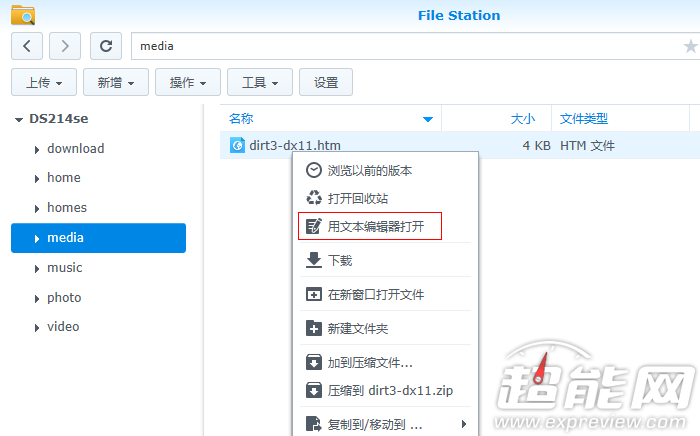Click the archive icon beside 压缩到 dirt3-dx11.zip

[313, 390]
